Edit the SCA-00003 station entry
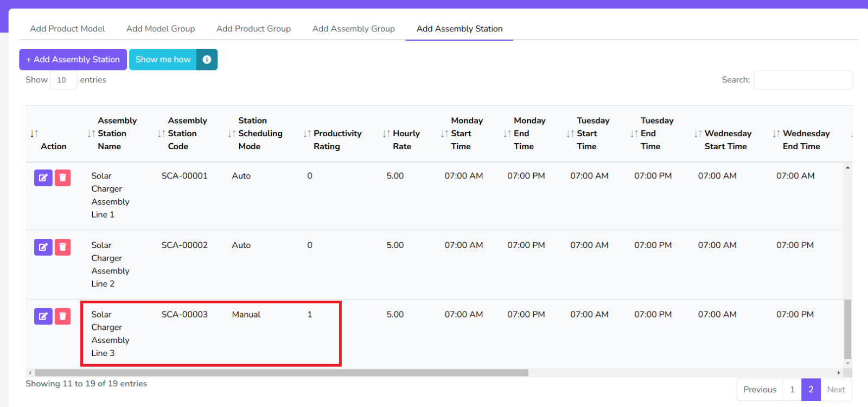Screen dimensions: 868x407 coord(43,316)
